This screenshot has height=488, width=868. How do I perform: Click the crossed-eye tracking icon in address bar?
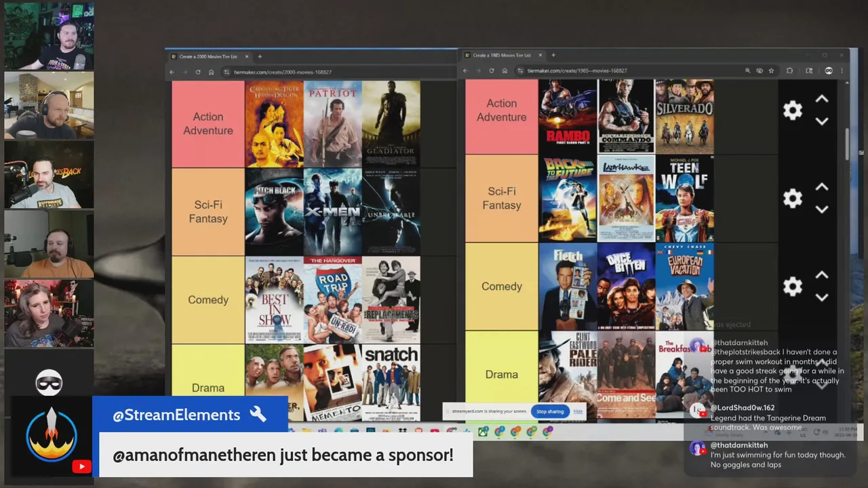click(x=759, y=70)
